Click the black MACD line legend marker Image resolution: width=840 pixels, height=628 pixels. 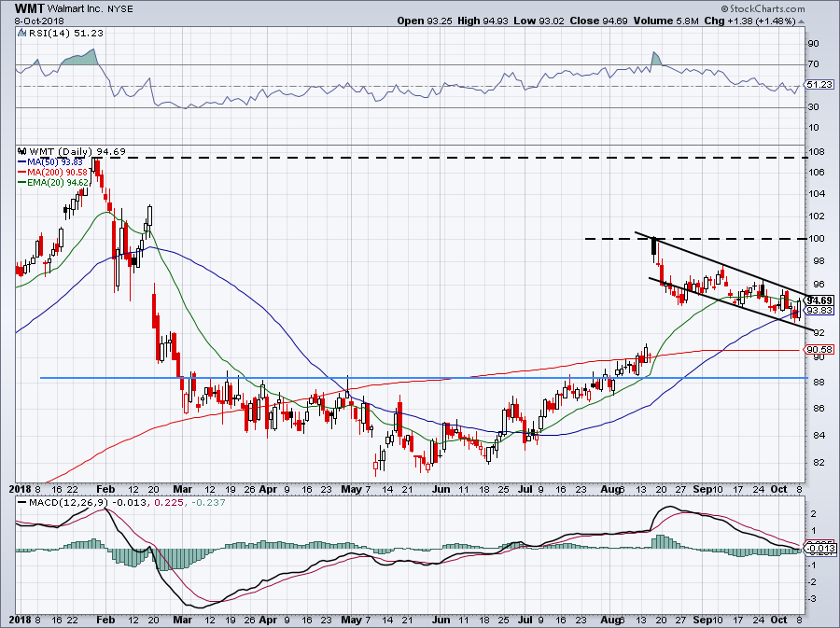click(x=21, y=503)
